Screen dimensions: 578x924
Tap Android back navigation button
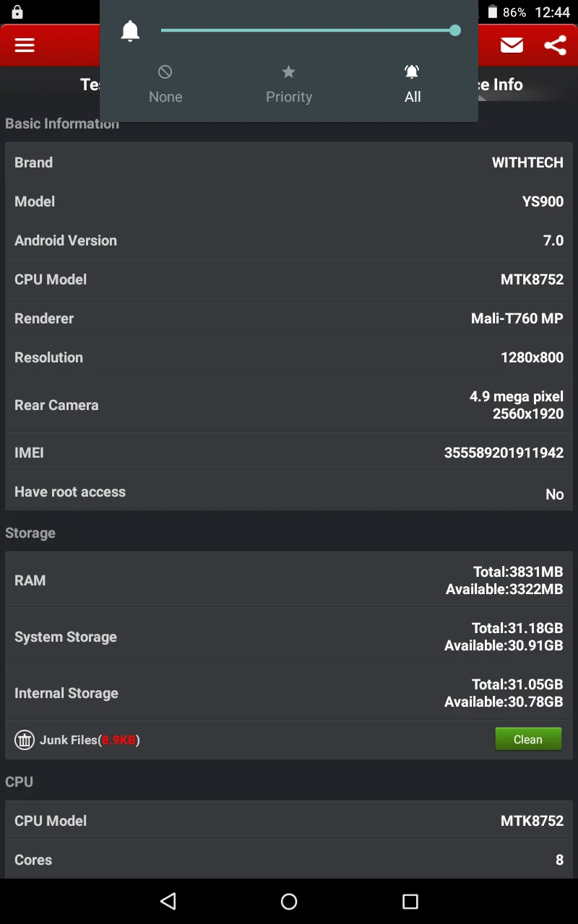click(168, 901)
